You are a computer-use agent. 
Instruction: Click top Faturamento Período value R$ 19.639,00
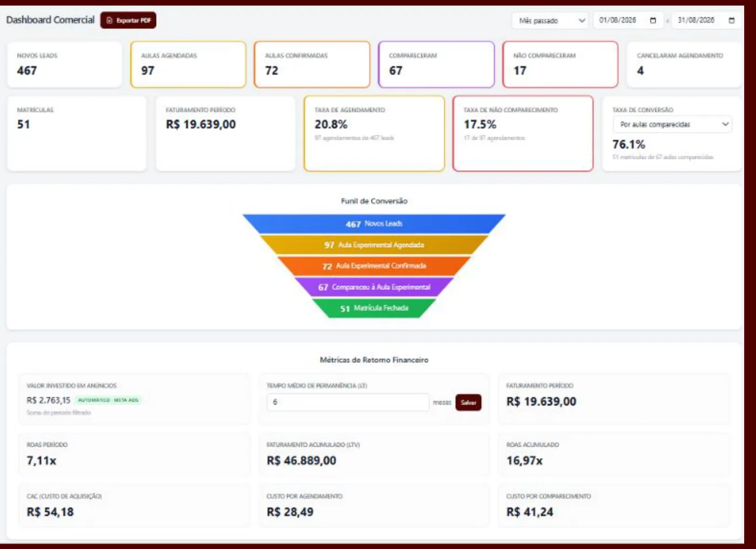tap(201, 125)
